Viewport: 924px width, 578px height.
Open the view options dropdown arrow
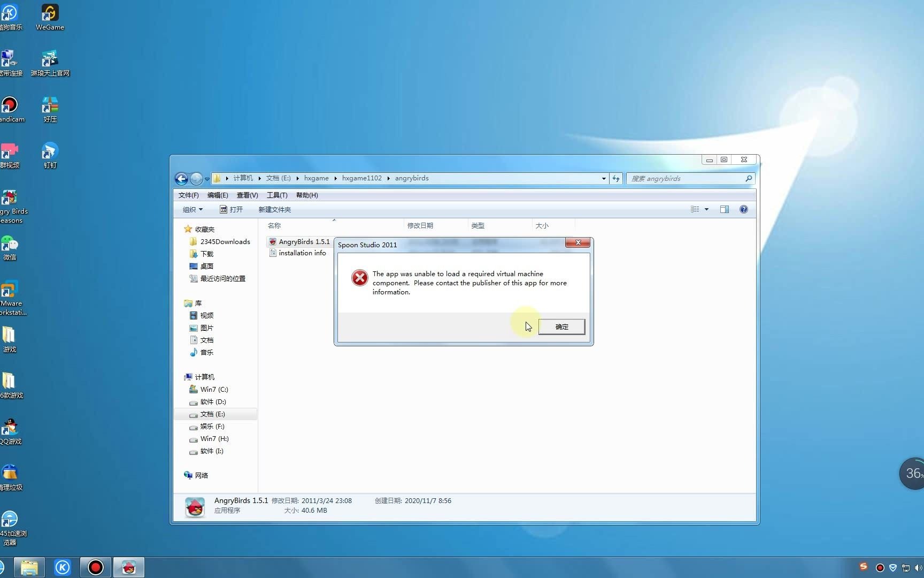[x=706, y=209]
